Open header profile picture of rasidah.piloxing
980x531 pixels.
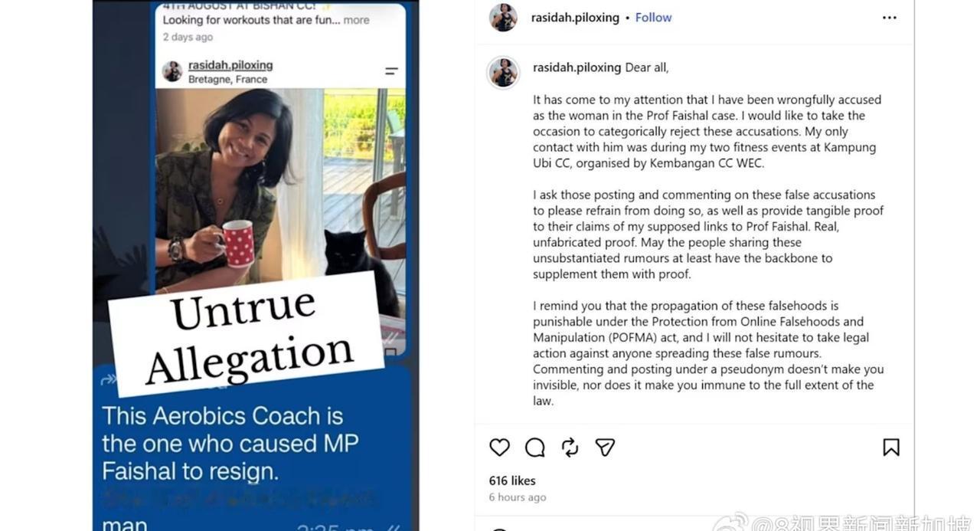pos(503,18)
